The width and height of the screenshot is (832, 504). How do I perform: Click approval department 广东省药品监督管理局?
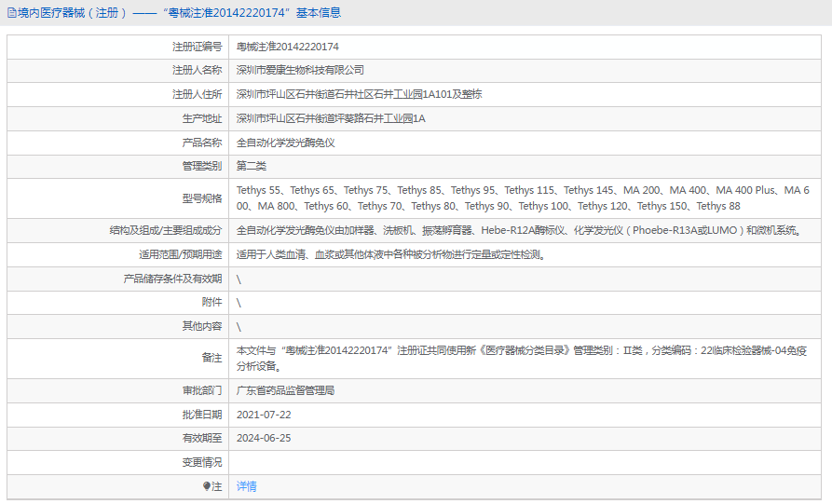pos(285,390)
